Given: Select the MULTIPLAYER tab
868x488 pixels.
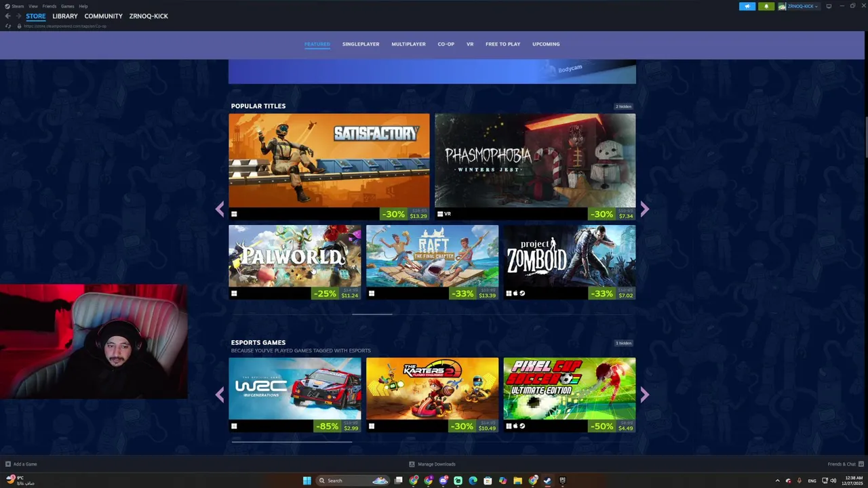Looking at the screenshot, I should pyautogui.click(x=408, y=44).
